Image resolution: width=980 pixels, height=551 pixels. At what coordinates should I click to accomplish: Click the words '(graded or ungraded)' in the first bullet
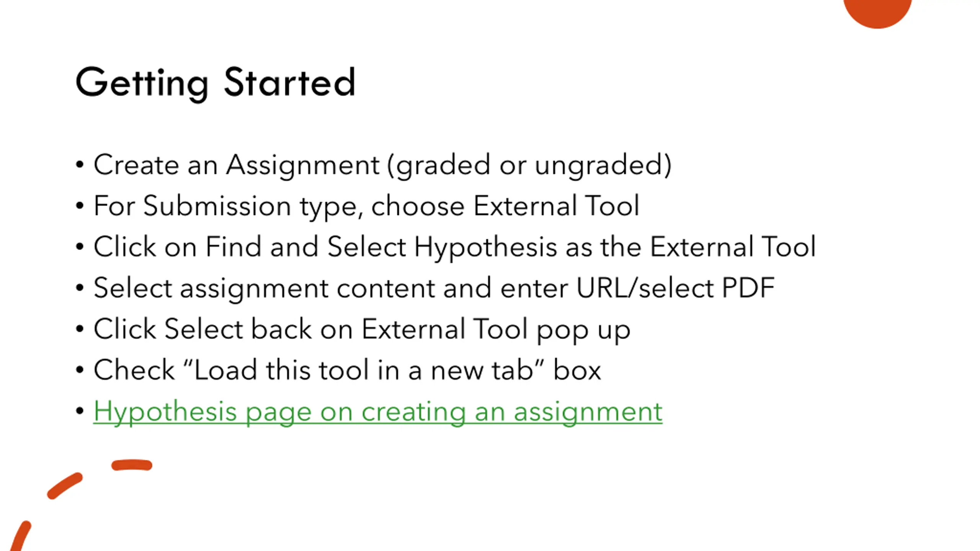(x=529, y=166)
